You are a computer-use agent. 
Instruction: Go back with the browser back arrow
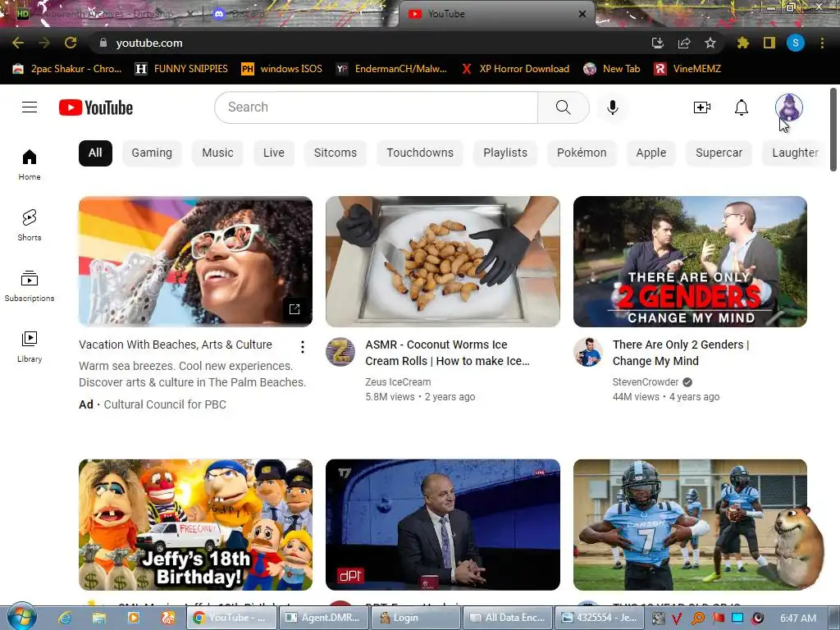18,43
